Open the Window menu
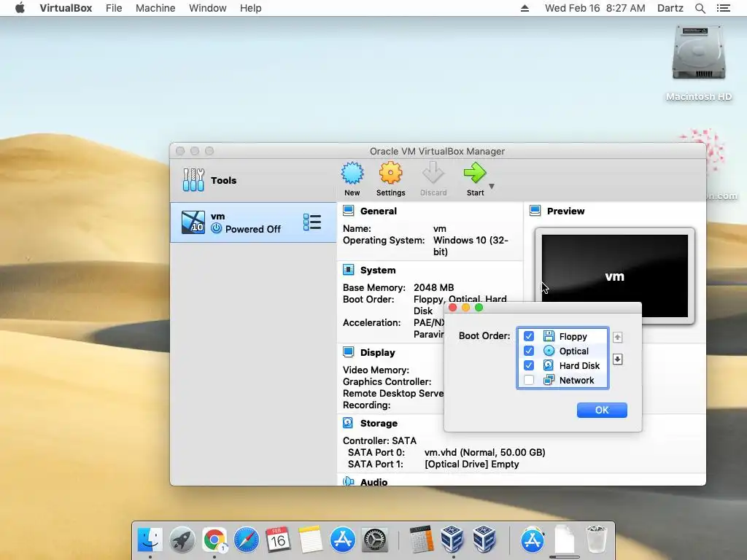Image resolution: width=747 pixels, height=560 pixels. tap(208, 8)
